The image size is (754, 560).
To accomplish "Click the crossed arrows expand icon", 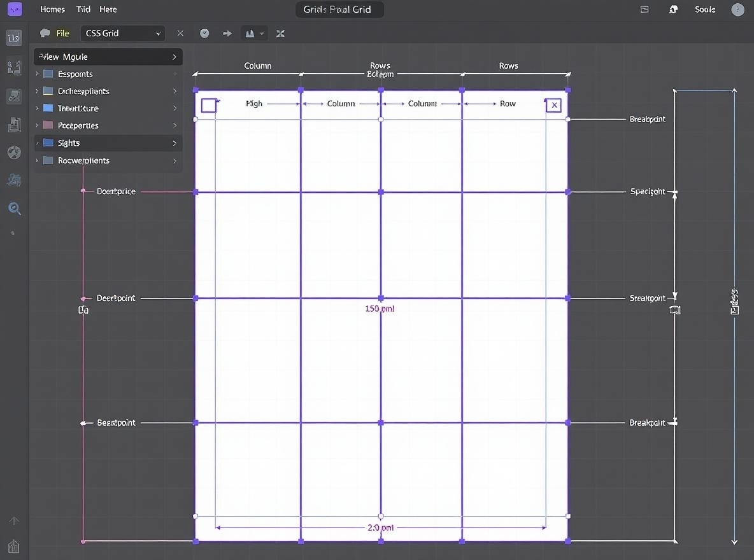I will pyautogui.click(x=280, y=33).
